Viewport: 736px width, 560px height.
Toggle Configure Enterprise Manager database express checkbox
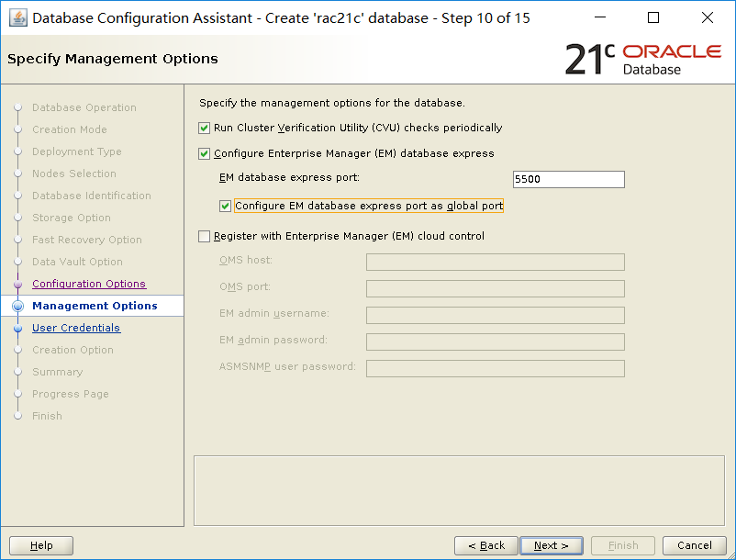click(x=204, y=154)
